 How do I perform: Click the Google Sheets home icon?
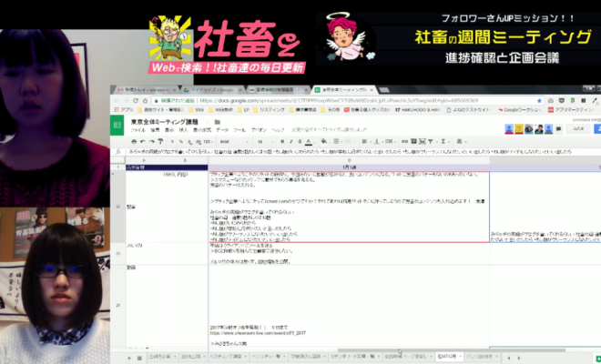click(116, 125)
